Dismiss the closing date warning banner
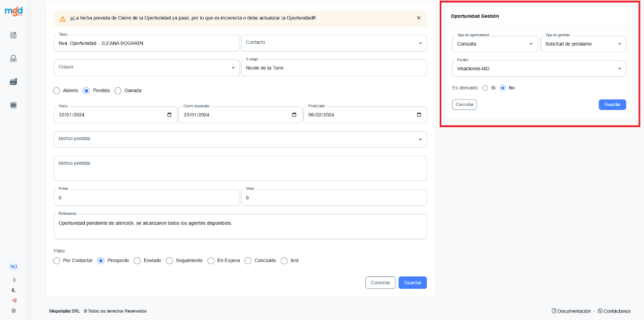644x320 pixels. pos(418,18)
